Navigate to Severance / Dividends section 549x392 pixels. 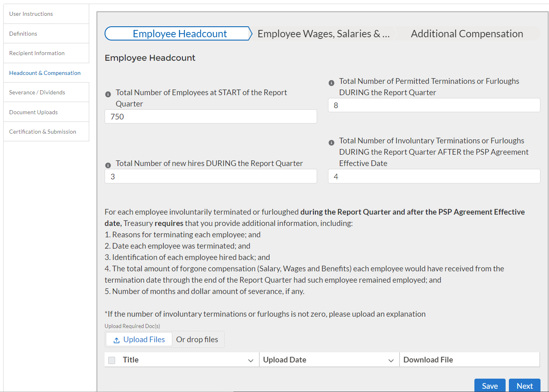(x=37, y=92)
